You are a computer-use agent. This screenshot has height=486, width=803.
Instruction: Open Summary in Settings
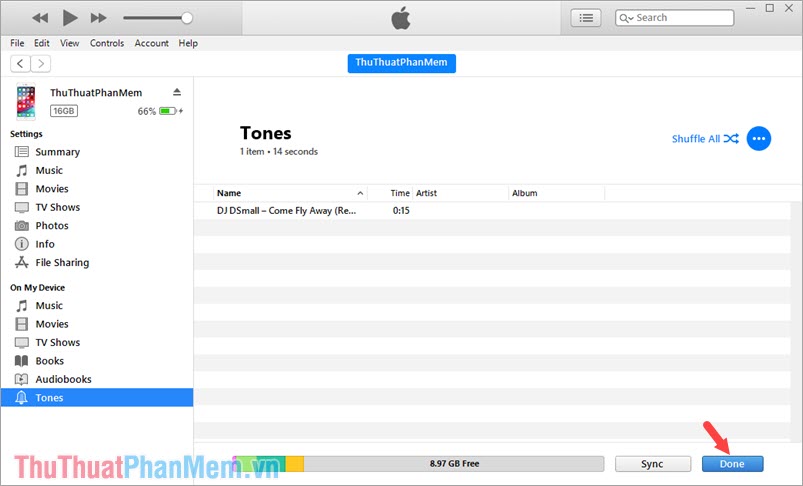(97, 152)
